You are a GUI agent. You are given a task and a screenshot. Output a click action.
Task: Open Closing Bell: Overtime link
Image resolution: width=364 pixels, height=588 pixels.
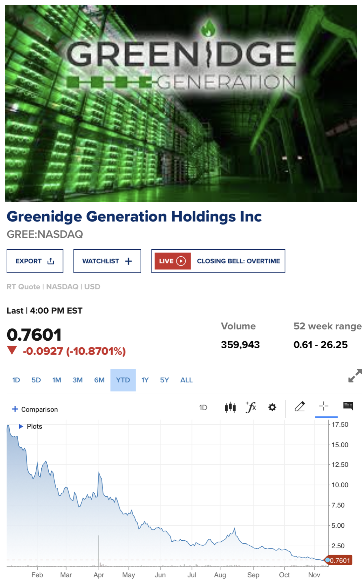tap(238, 261)
